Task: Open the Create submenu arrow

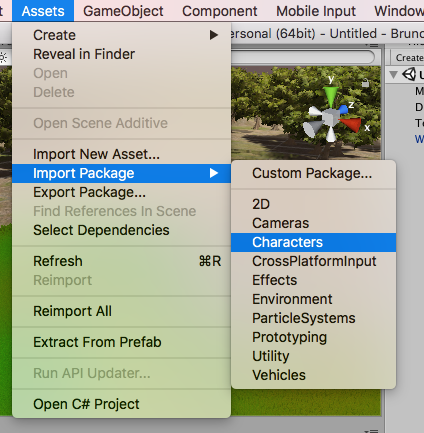Action: (214, 35)
